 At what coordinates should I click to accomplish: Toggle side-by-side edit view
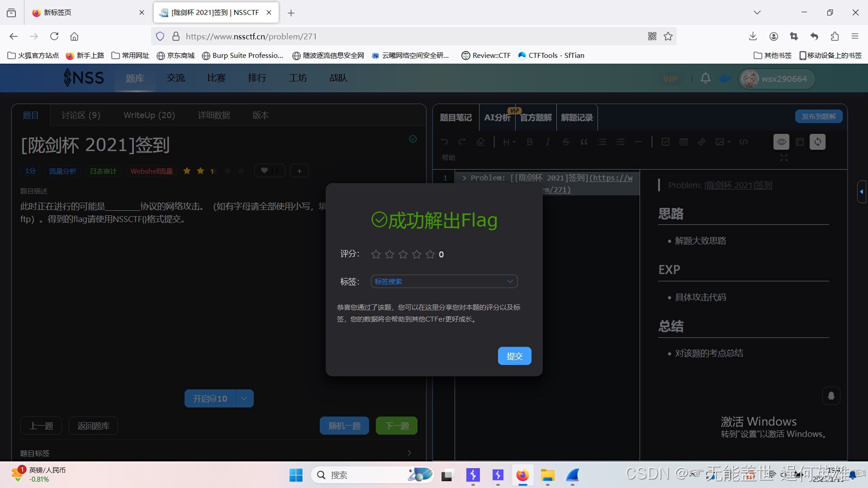point(799,142)
